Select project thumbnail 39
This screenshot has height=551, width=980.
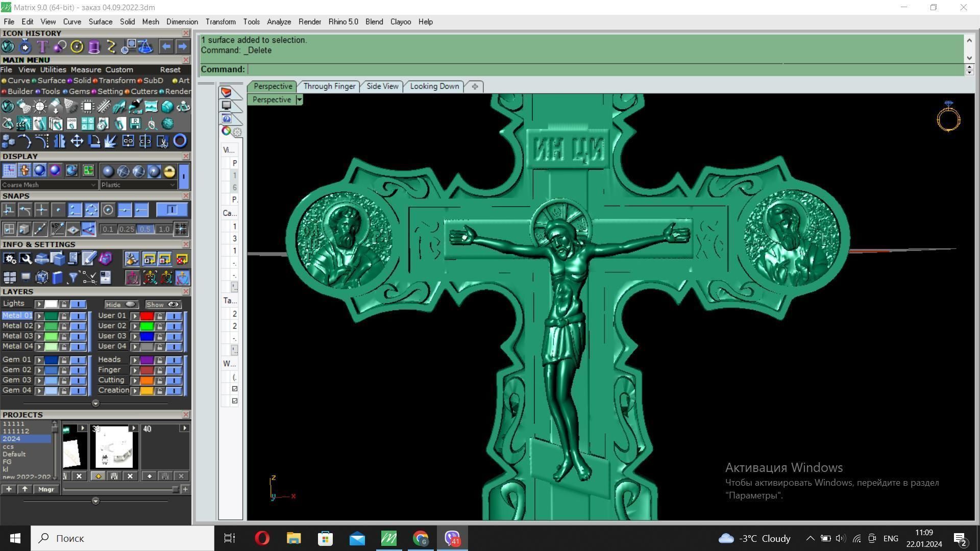[x=114, y=447]
